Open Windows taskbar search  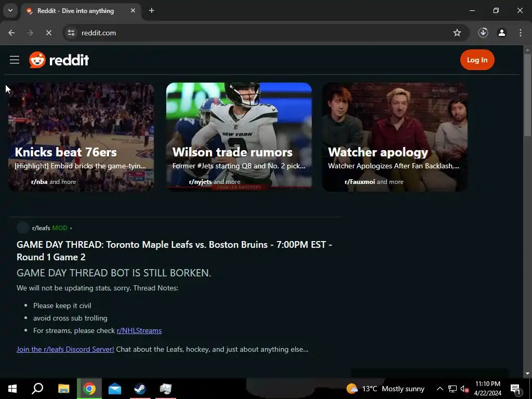[37, 389]
